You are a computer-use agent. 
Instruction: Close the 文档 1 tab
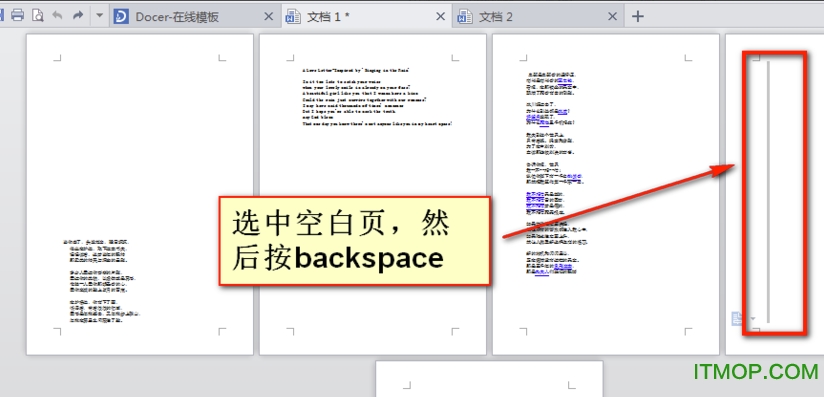click(x=440, y=16)
